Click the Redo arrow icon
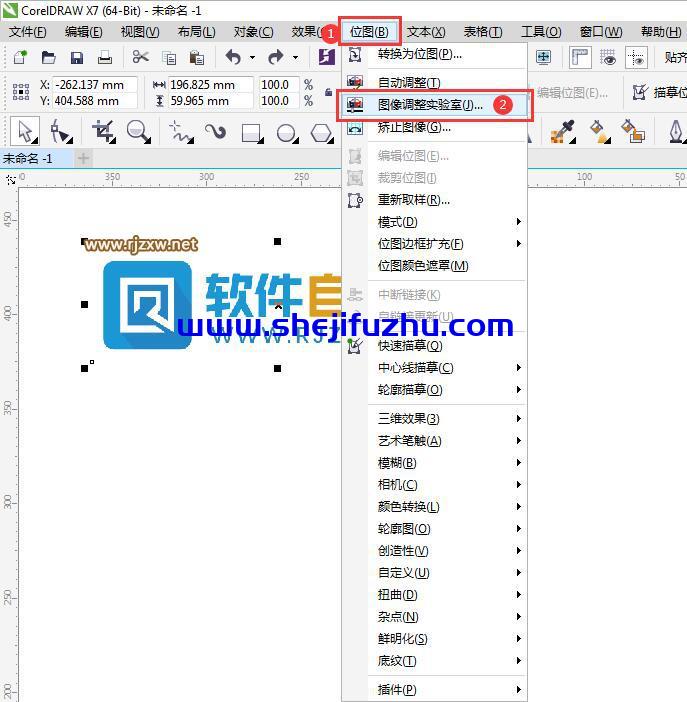 [276, 57]
